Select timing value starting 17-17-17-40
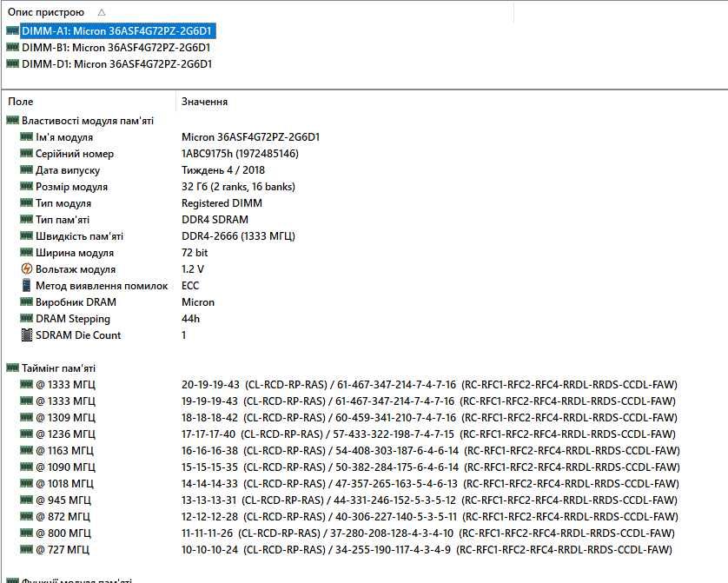This screenshot has width=728, height=583. coord(428,434)
